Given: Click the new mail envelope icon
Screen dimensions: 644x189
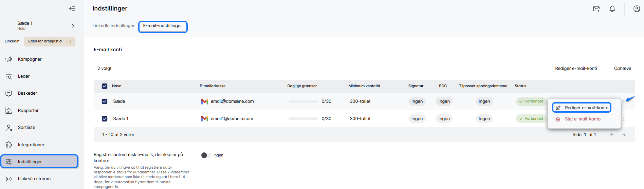Looking at the screenshot, I should coord(596,9).
